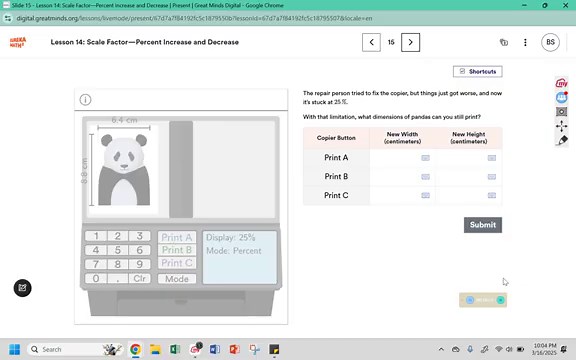Open Word from the taskbar

[215, 349]
